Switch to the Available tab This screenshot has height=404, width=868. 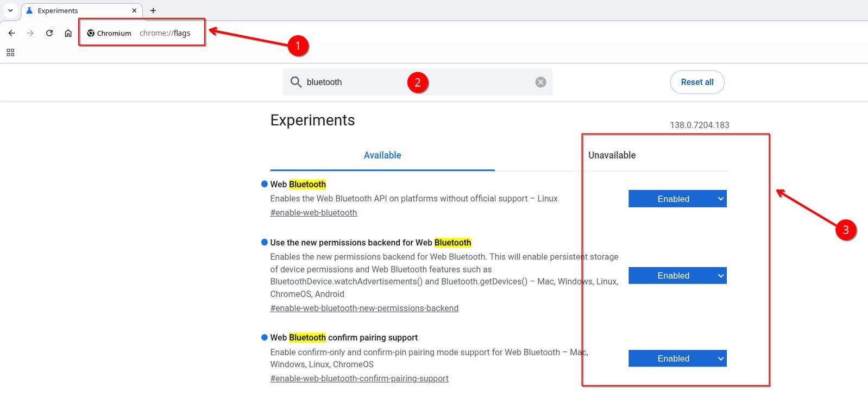(x=382, y=155)
